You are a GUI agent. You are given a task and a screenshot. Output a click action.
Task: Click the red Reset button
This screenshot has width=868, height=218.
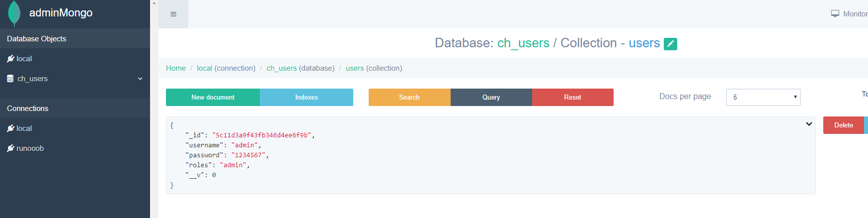pos(572,97)
